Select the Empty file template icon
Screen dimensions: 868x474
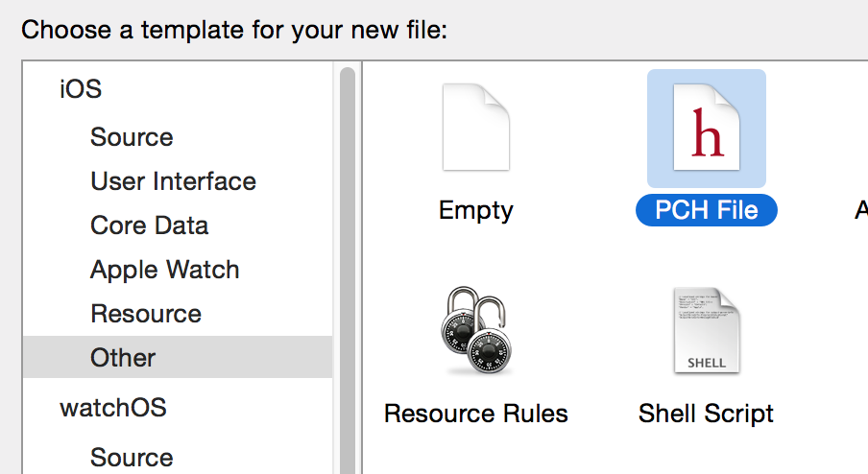pos(476,128)
